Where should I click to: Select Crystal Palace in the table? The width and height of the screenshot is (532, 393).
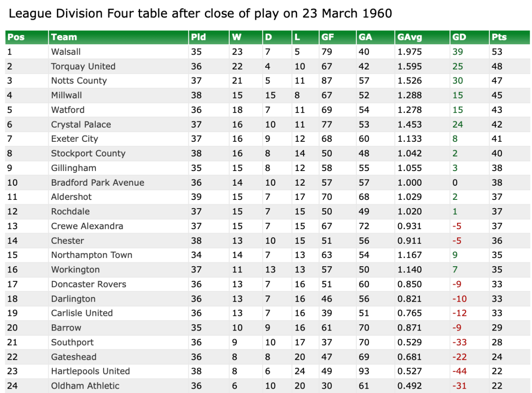tap(81, 125)
